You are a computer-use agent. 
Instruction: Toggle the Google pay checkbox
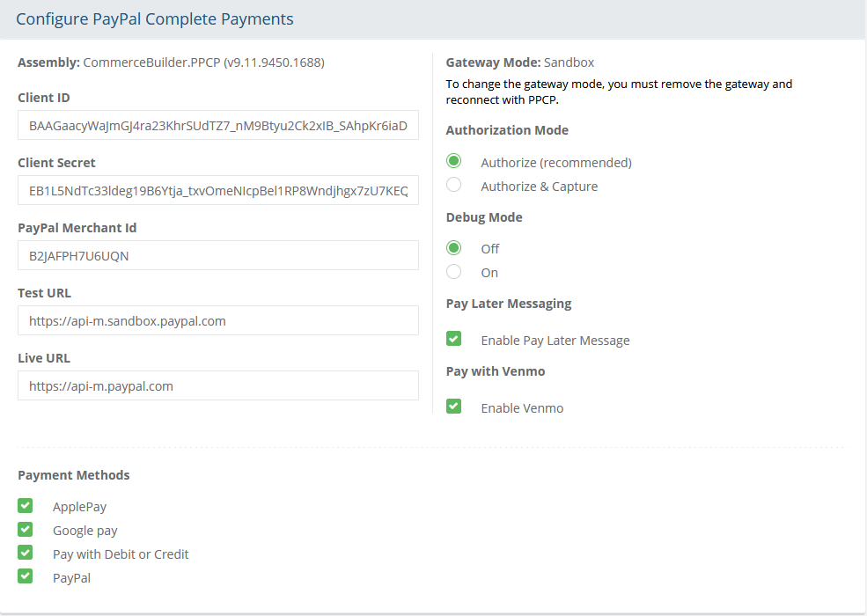(26, 530)
